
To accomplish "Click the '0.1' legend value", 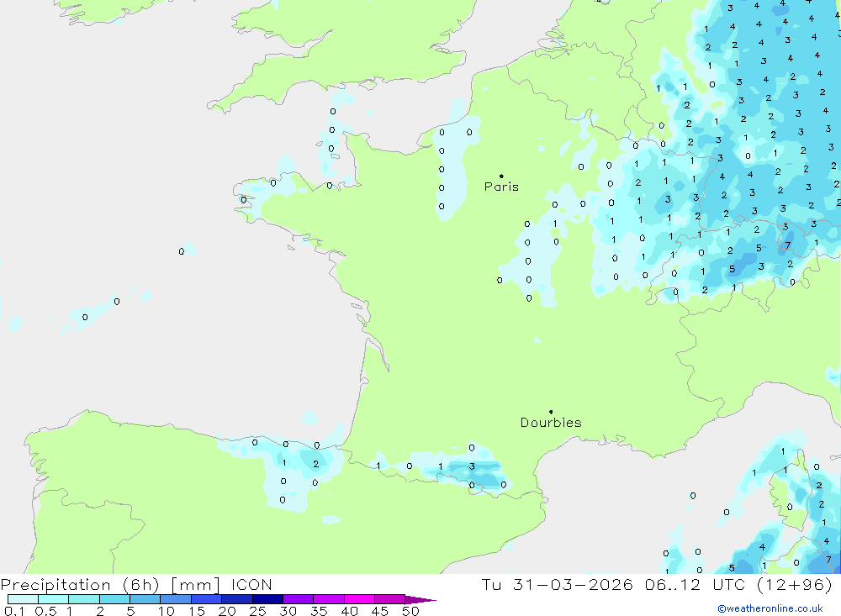I will pyautogui.click(x=14, y=611).
